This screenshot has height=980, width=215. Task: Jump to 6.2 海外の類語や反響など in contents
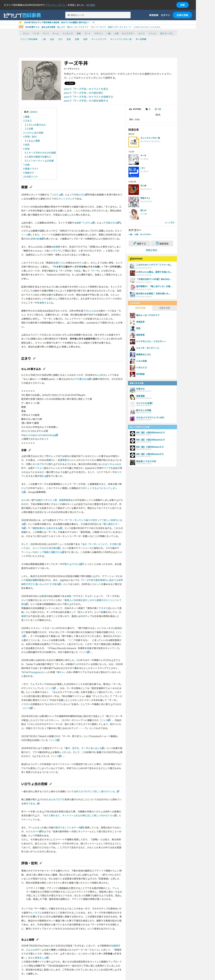[38, 157]
